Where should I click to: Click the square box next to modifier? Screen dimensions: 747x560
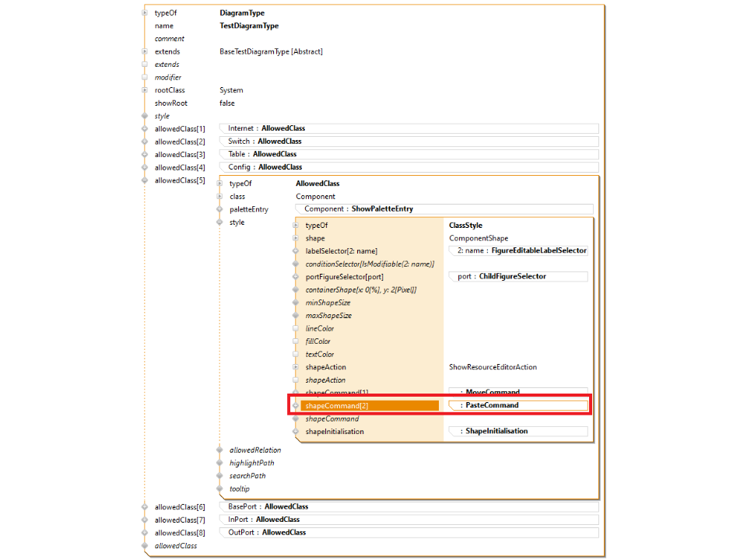pos(145,78)
